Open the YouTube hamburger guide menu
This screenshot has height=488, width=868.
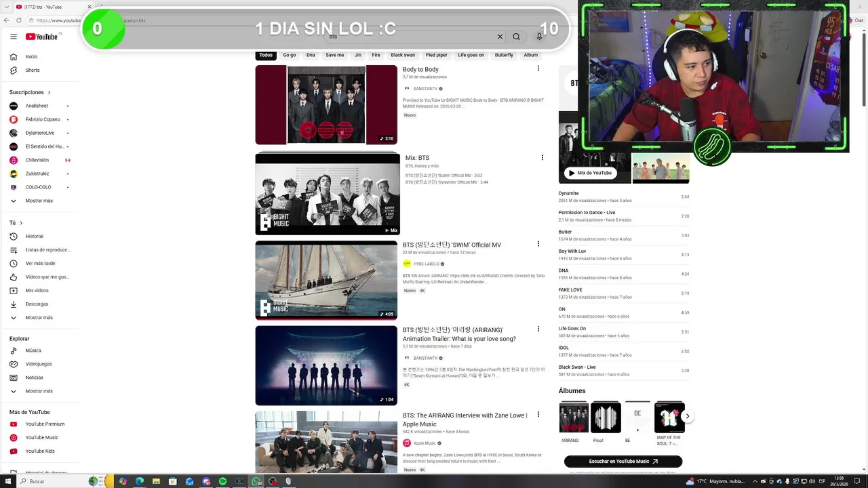[14, 37]
